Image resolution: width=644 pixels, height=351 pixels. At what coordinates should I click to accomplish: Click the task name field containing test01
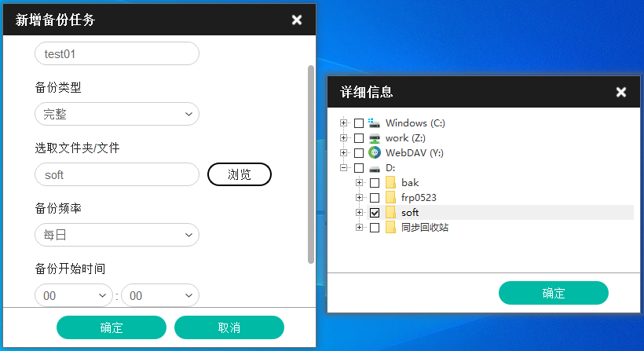[117, 53]
